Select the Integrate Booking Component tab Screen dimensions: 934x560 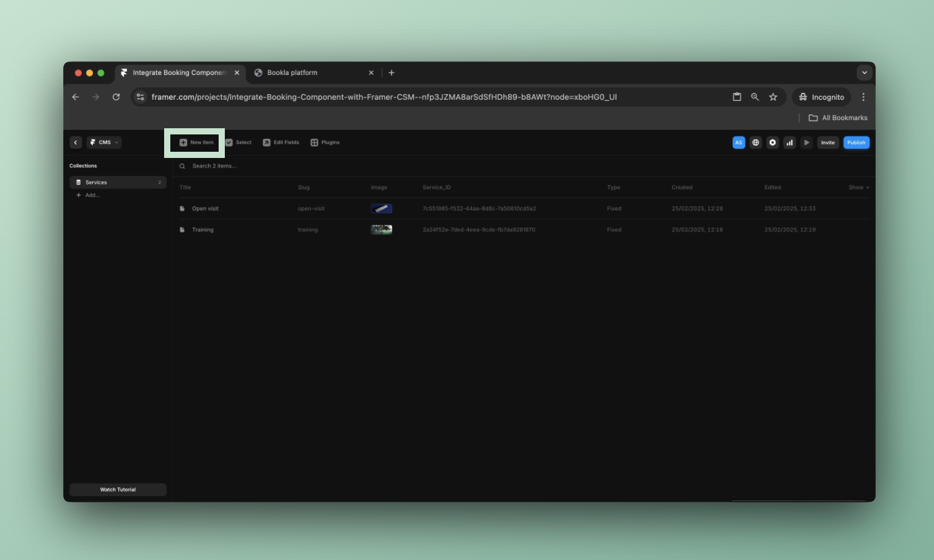(x=180, y=72)
